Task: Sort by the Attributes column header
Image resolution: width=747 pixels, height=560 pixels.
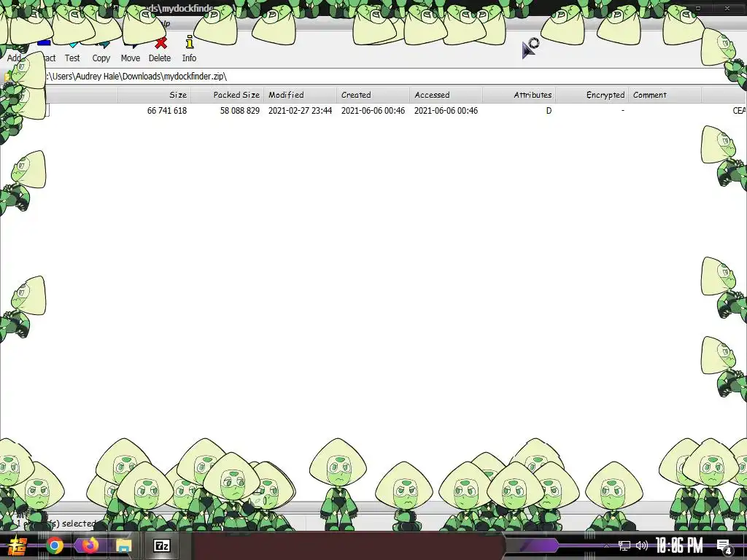Action: [x=519, y=95]
